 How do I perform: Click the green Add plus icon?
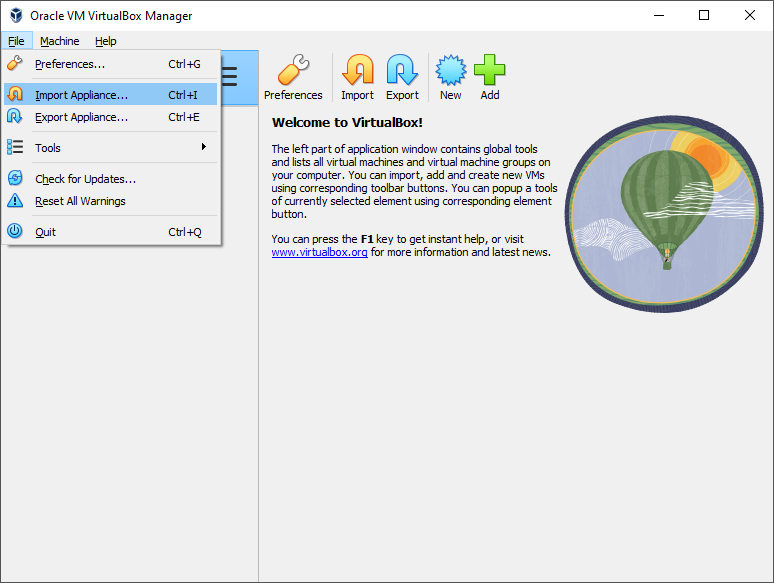[x=490, y=70]
